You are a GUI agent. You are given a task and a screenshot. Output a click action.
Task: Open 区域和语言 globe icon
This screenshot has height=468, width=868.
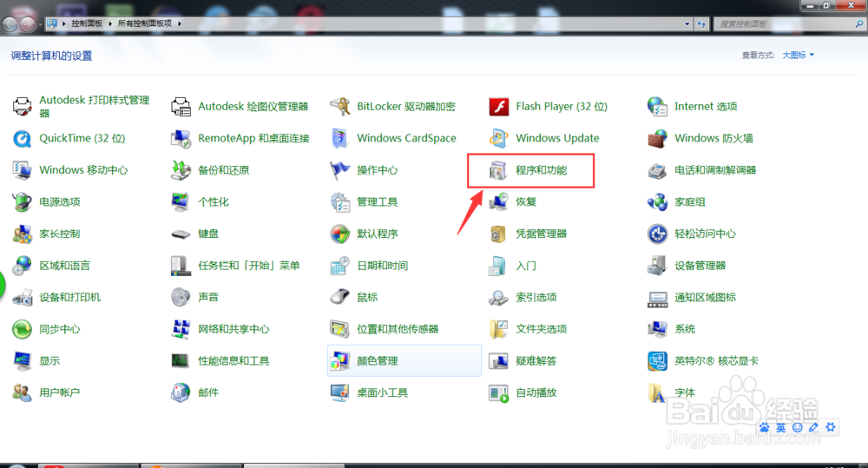(23, 266)
